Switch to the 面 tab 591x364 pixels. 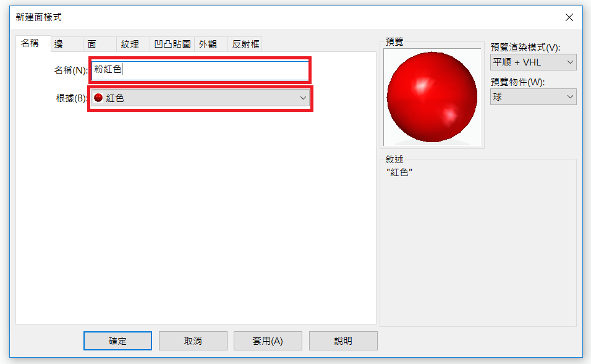click(x=100, y=44)
